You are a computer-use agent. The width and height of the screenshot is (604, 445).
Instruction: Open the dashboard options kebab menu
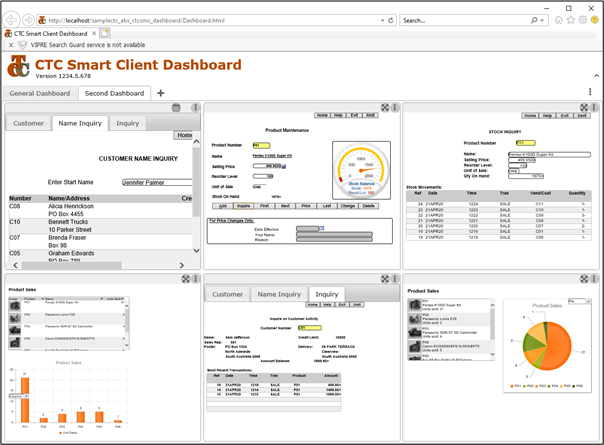[589, 92]
